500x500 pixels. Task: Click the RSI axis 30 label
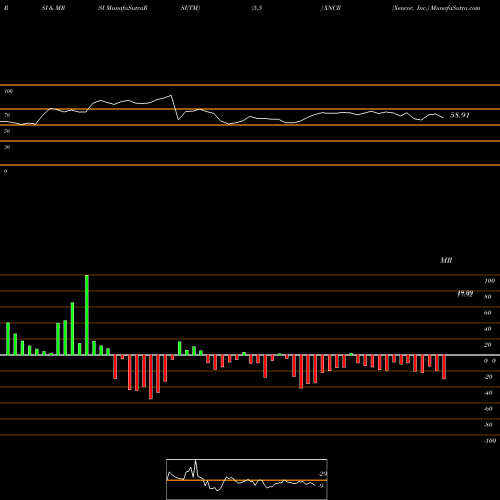[x=7, y=147]
